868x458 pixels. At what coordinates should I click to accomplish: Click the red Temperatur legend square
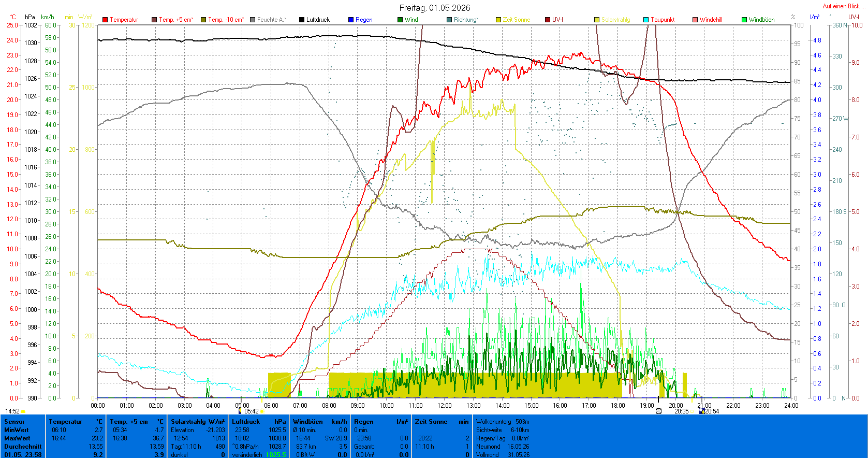click(105, 20)
